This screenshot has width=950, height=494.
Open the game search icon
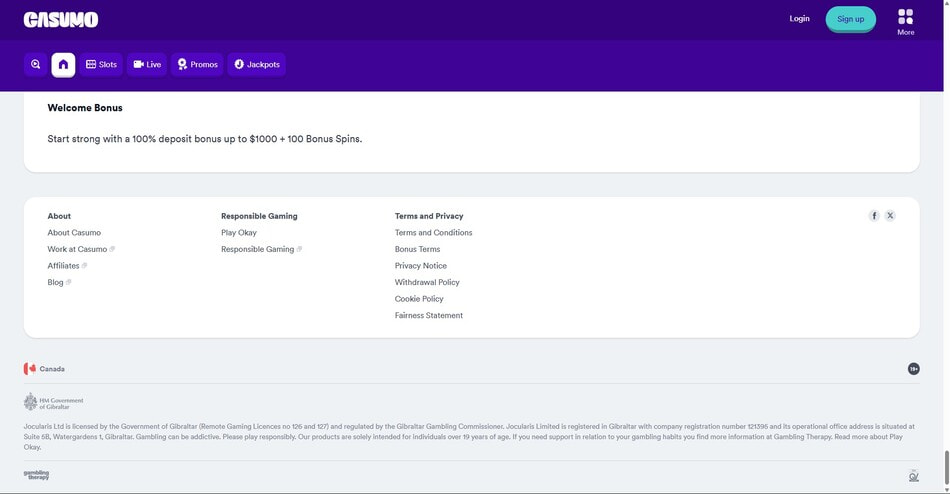36,64
